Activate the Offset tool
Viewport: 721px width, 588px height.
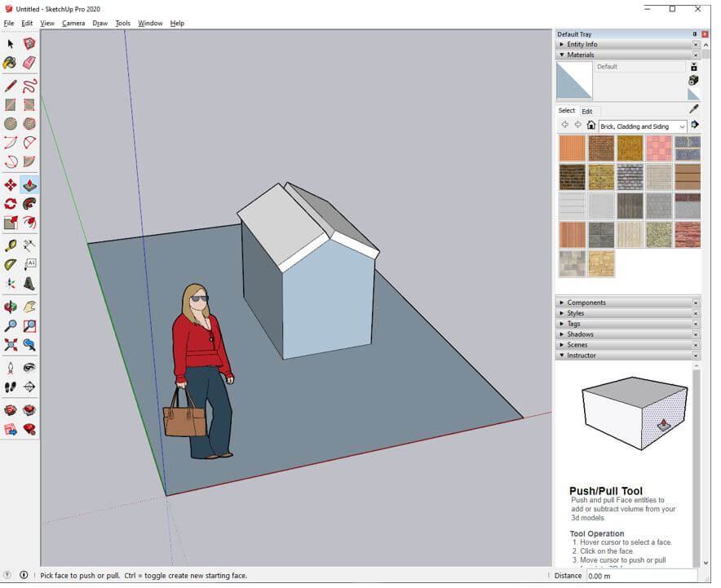(x=29, y=223)
